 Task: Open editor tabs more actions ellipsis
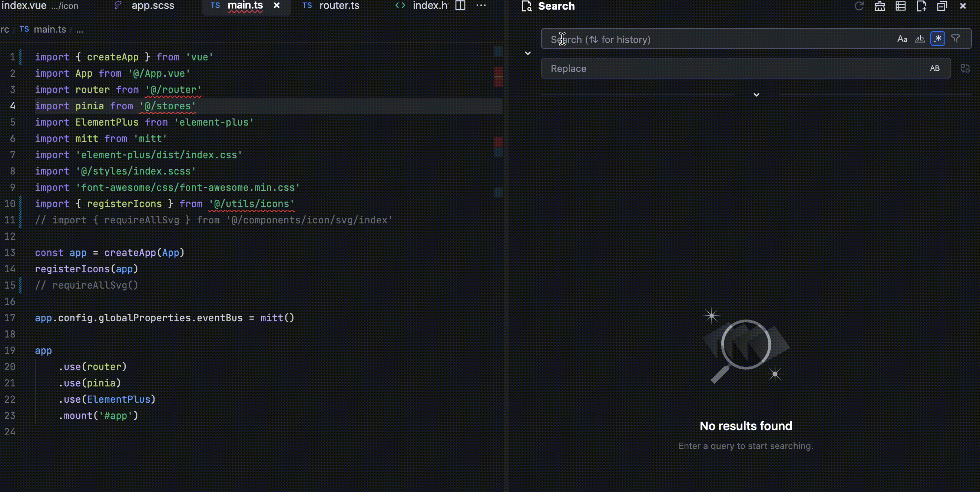point(481,6)
